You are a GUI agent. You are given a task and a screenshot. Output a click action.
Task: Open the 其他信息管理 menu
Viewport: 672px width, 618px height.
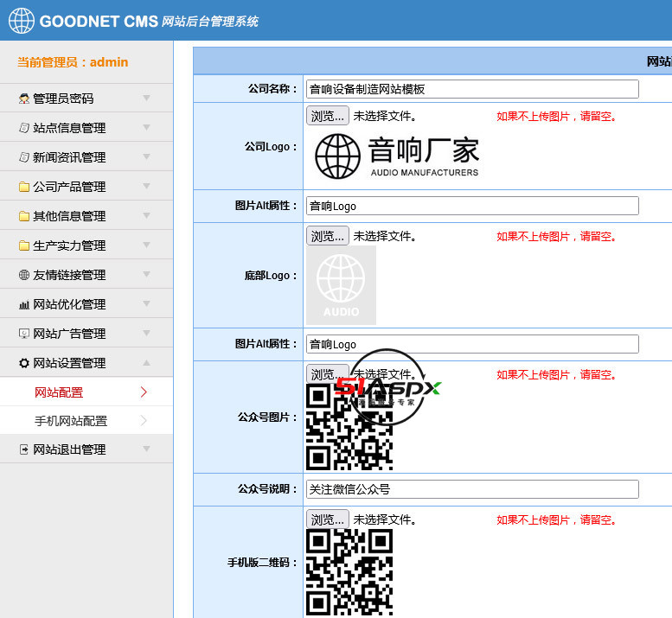86,215
